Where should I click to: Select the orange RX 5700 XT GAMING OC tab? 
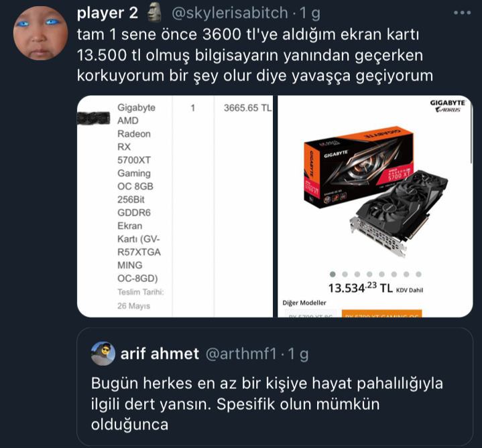pyautogui.click(x=381, y=313)
